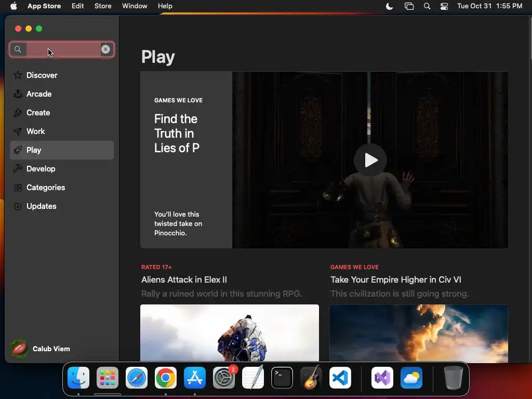Open Control Center in menu bar
This screenshot has height=399, width=532.
coord(444,6)
